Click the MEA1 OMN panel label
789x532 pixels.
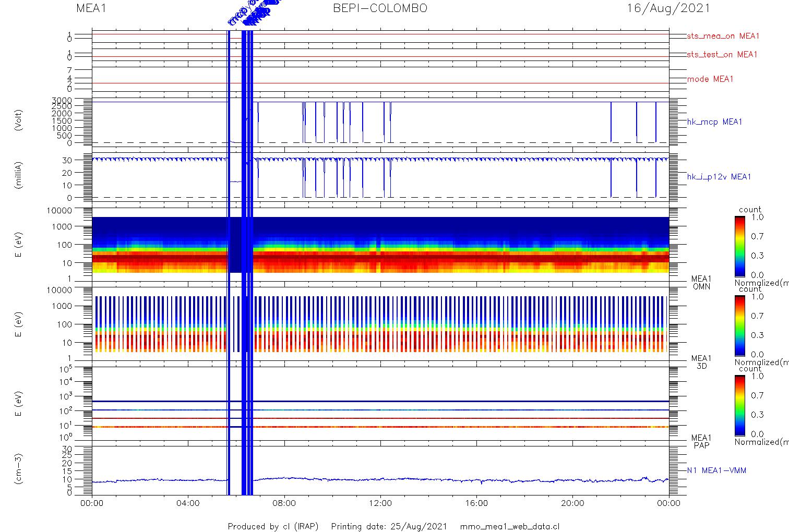click(x=701, y=283)
